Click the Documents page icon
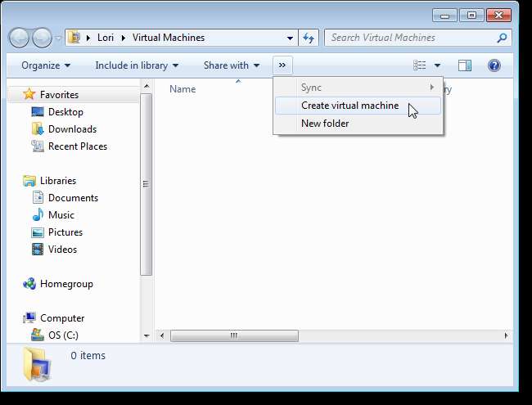The image size is (532, 405). pyautogui.click(x=38, y=197)
